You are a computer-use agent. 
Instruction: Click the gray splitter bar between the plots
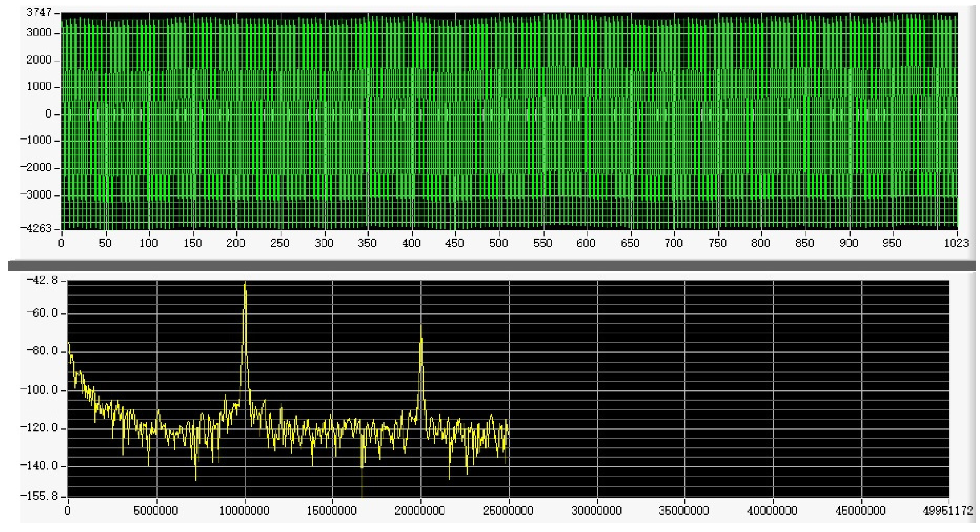(x=491, y=266)
